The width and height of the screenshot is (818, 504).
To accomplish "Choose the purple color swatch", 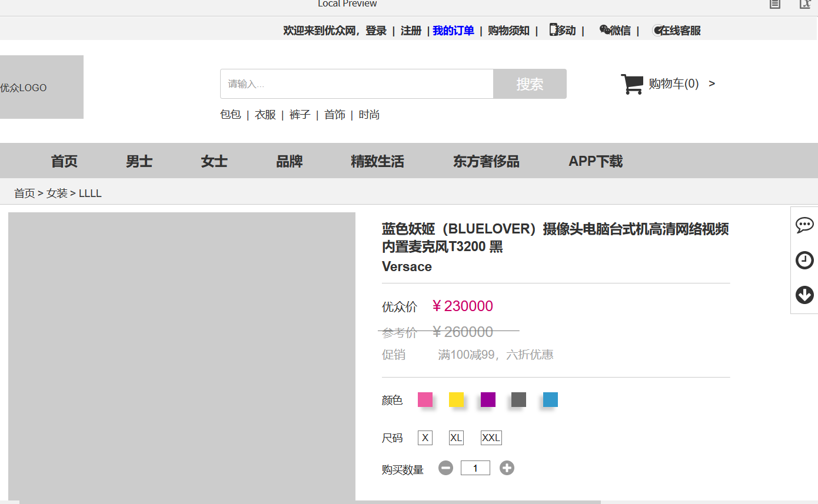I will 488,400.
